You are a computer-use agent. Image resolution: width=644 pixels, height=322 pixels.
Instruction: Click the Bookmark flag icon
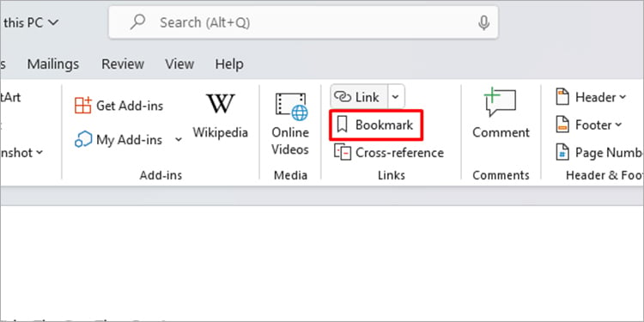[342, 125]
